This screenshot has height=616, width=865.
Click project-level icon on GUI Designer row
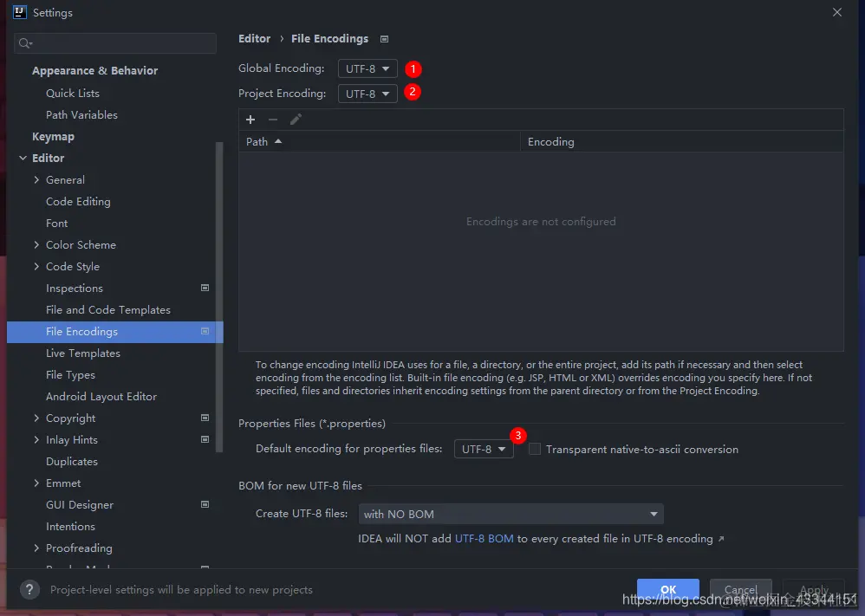point(205,504)
